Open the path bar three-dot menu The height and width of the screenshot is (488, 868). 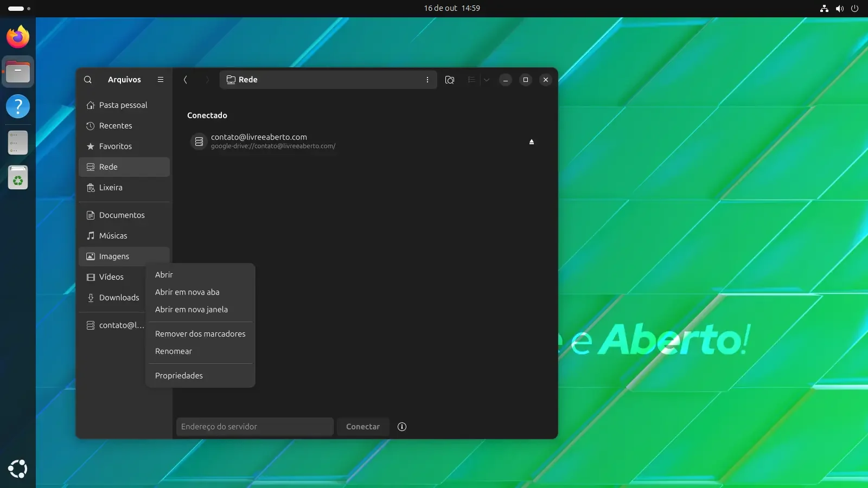coord(427,80)
